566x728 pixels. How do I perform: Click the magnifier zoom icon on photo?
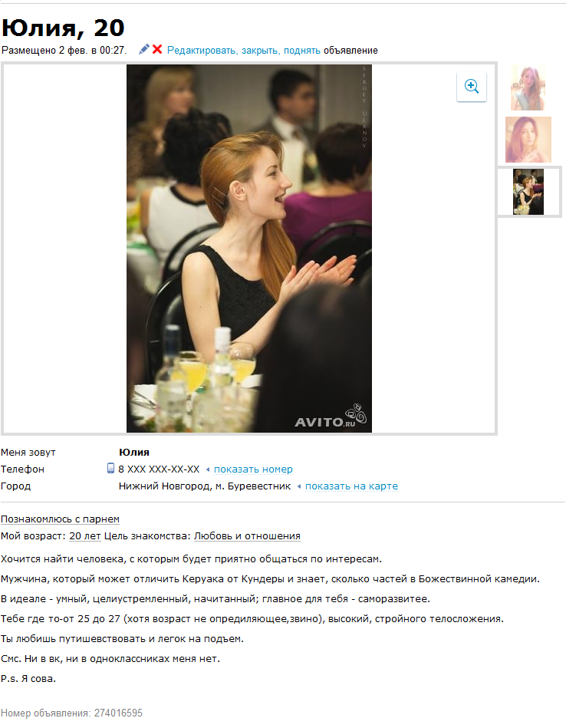click(x=471, y=87)
